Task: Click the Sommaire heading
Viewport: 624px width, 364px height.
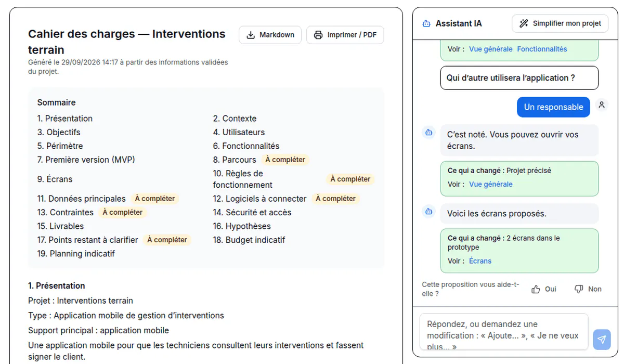Action: (x=57, y=102)
